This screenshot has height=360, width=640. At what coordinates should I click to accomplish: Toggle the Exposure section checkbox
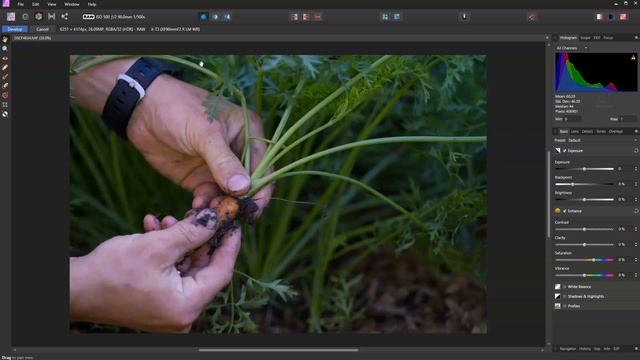pos(564,151)
